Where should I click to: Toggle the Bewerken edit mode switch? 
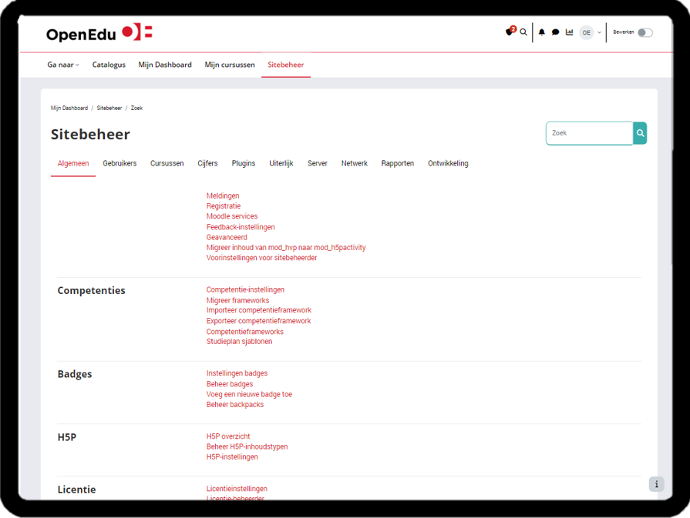[x=644, y=32]
